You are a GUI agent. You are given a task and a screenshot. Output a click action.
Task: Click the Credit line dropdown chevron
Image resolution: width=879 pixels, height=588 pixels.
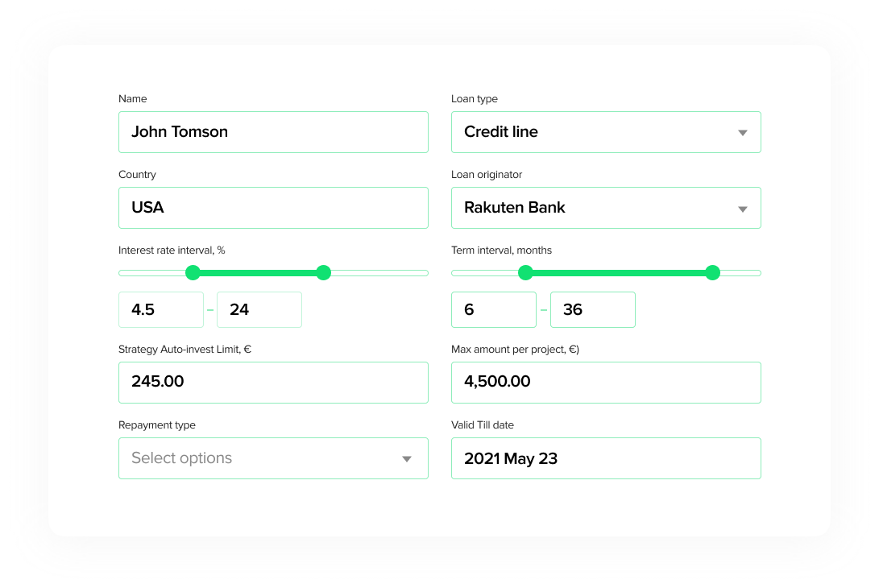[743, 132]
